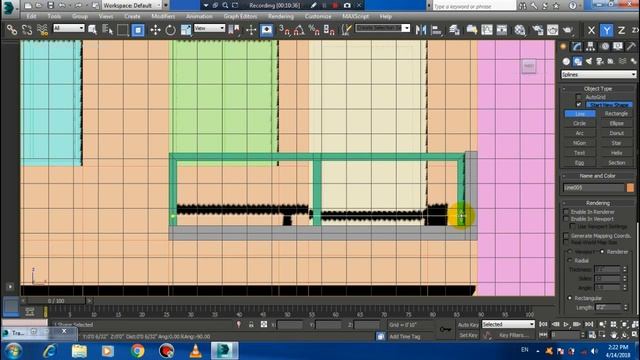The image size is (640, 360).
Task: Open the Material Editor icon
Action: coord(520,30)
